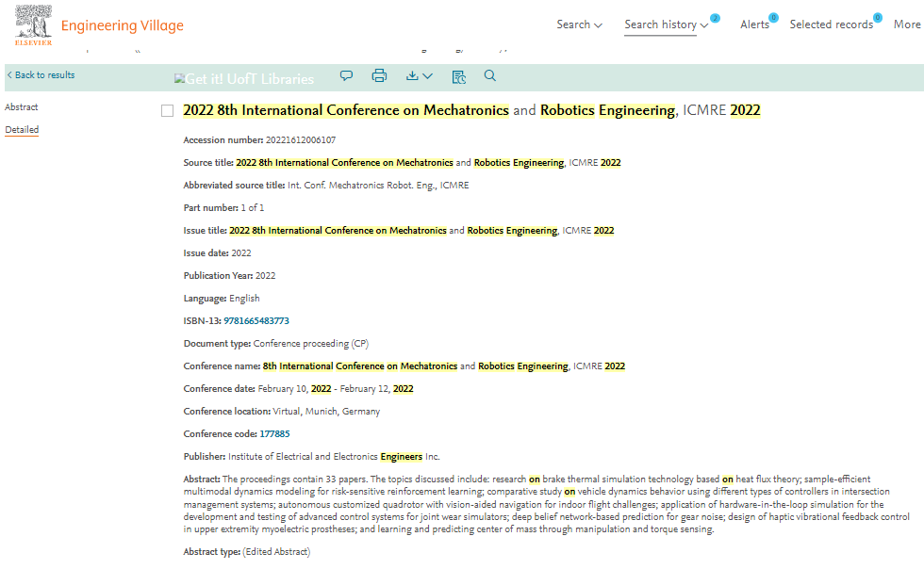Click the magnifying glass search icon
924x569 pixels.
coord(489,76)
